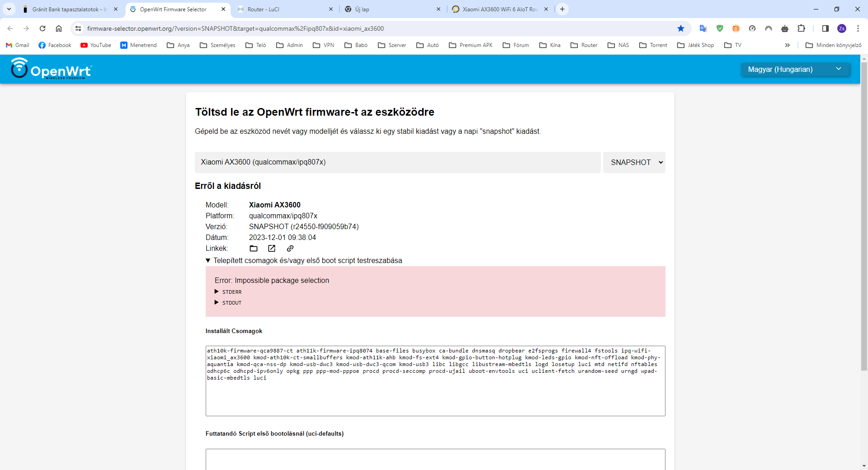Bookmark star icon in address bar
Screen dimensions: 868x470
(681, 28)
